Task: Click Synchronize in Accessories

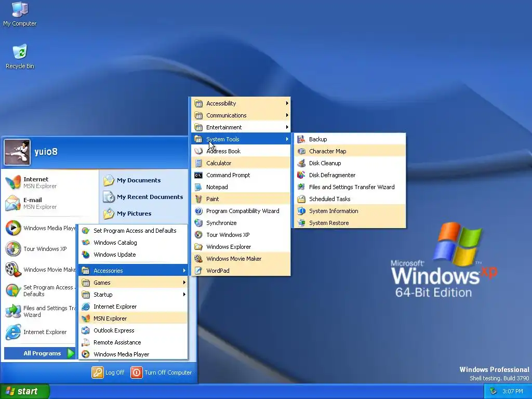Action: click(241, 223)
